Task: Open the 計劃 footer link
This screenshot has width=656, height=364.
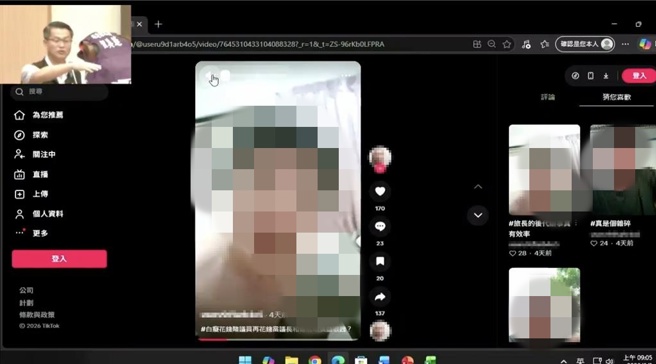Action: click(26, 302)
